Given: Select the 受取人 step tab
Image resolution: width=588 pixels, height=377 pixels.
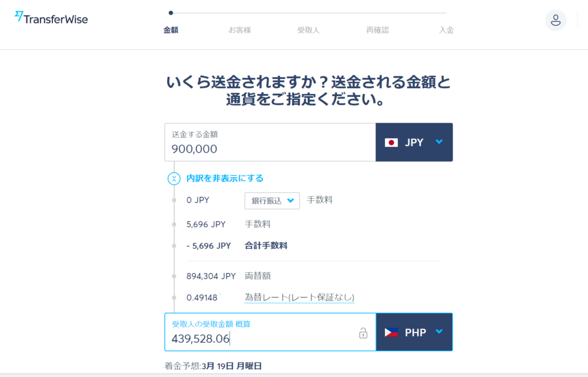Looking at the screenshot, I should (308, 30).
